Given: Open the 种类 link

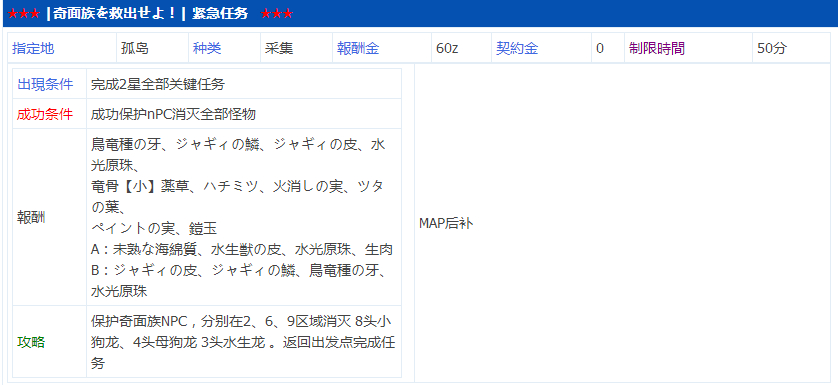Looking at the screenshot, I should [207, 49].
